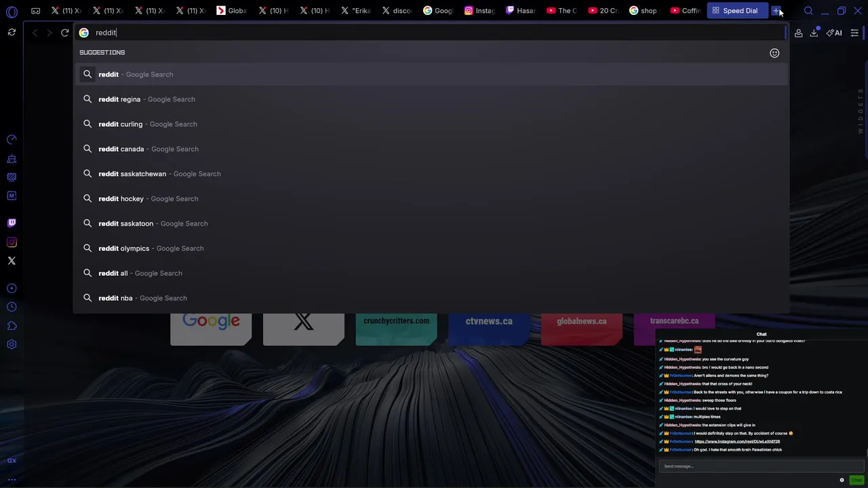
Task: Click the sidebar sync refresh icon
Action: (12, 33)
